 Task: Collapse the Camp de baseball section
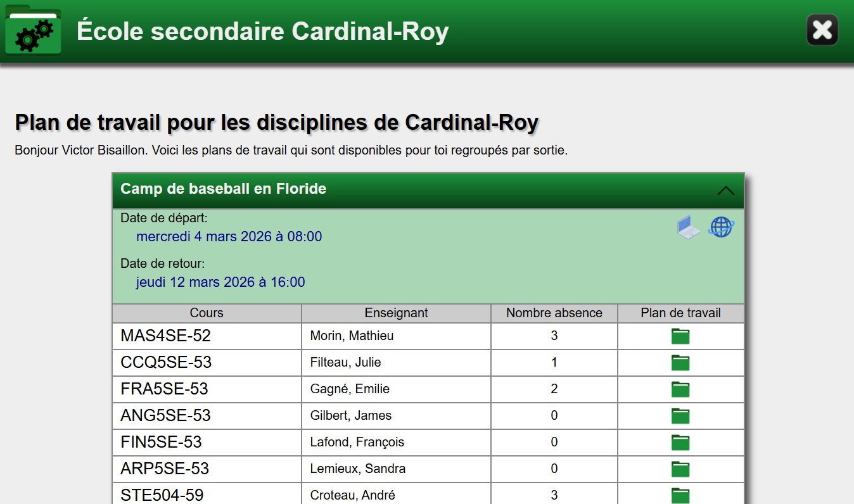[x=725, y=190]
